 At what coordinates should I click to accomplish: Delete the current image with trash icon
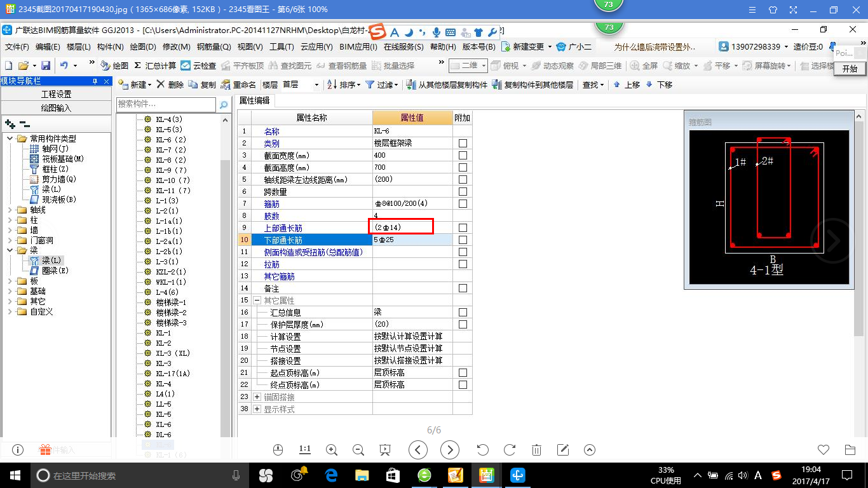pyautogui.click(x=536, y=450)
